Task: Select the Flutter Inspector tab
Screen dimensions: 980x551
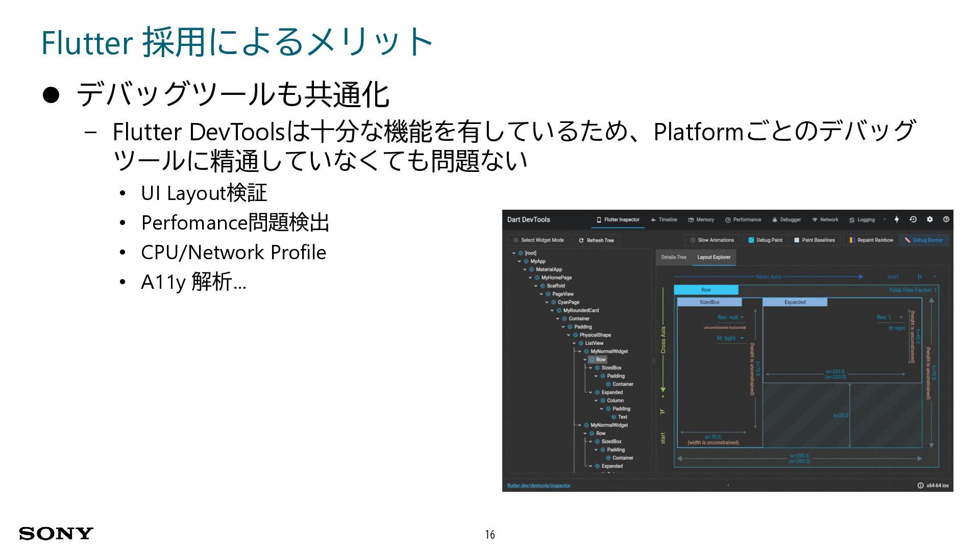Action: (x=618, y=220)
